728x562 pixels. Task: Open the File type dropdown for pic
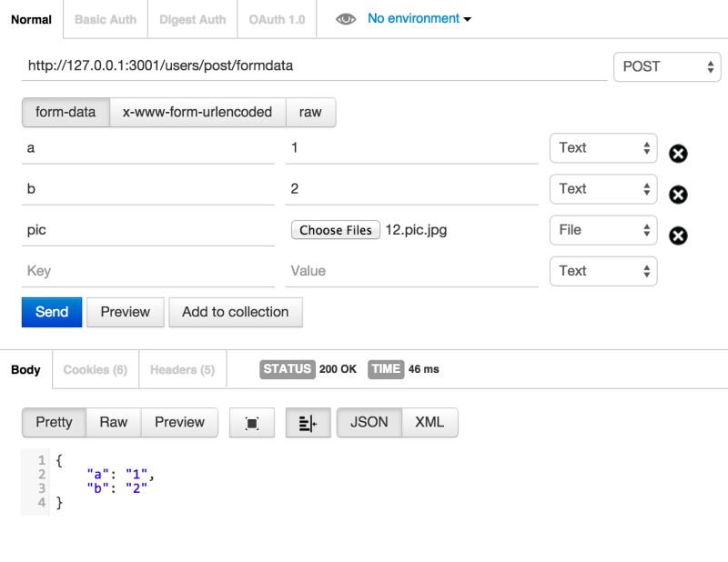coord(603,230)
